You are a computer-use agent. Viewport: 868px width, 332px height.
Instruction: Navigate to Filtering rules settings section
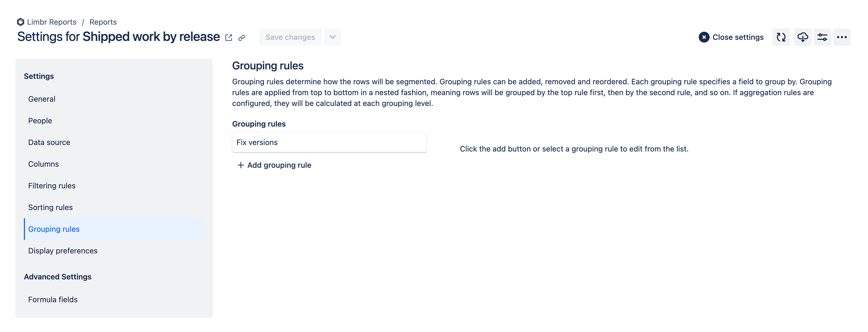tap(52, 185)
